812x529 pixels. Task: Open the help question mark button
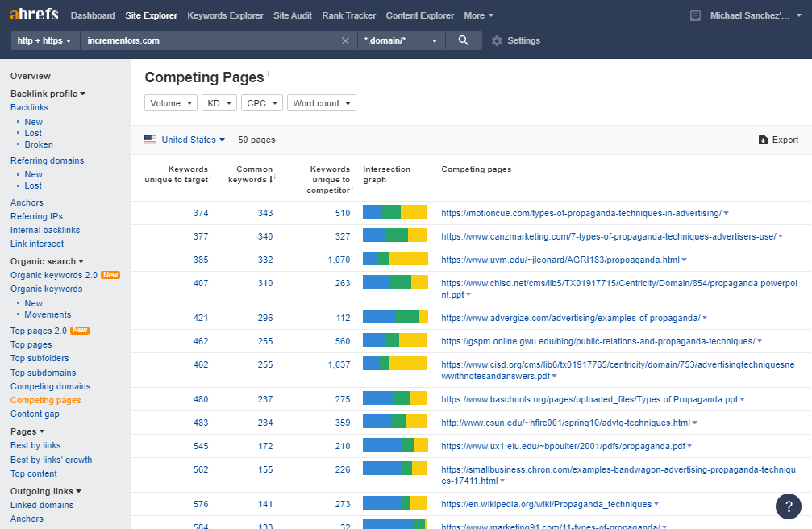coord(788,506)
